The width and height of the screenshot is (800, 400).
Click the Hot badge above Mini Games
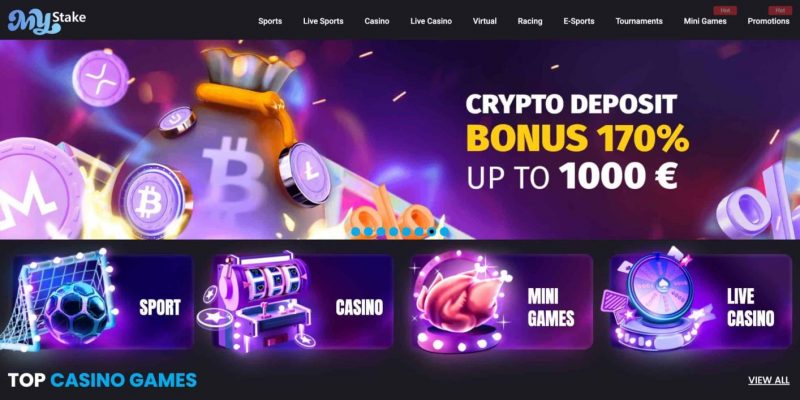coord(725,10)
